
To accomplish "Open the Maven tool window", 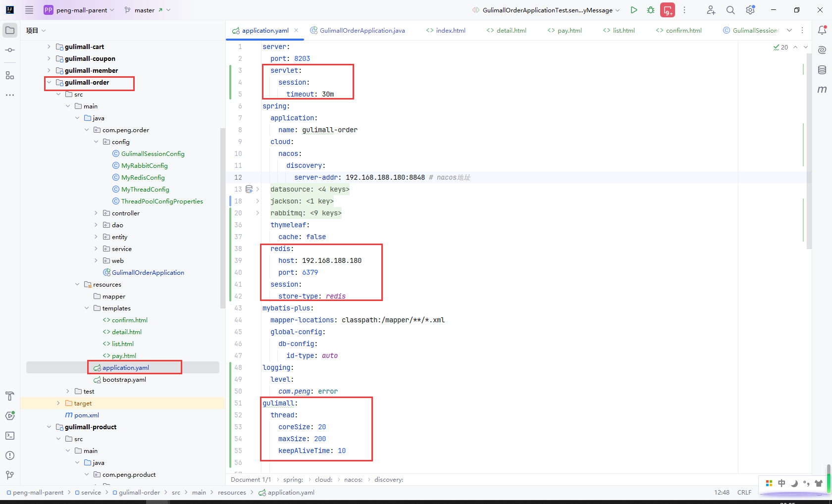I will pos(822,90).
